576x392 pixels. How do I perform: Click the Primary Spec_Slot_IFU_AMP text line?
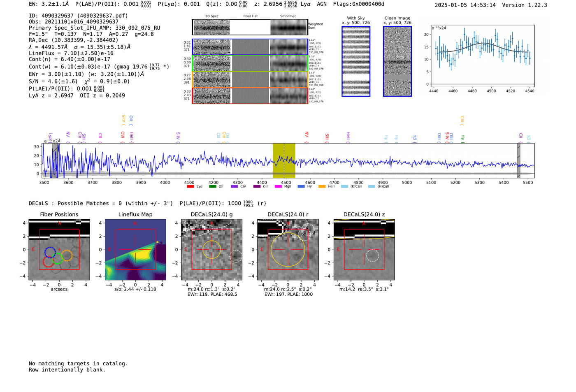click(x=95, y=28)
